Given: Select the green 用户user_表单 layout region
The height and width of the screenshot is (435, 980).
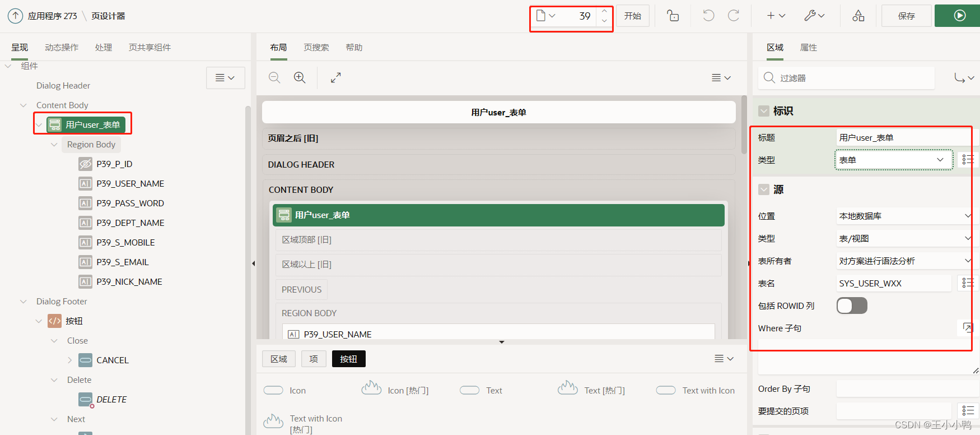Looking at the screenshot, I should pyautogui.click(x=498, y=215).
